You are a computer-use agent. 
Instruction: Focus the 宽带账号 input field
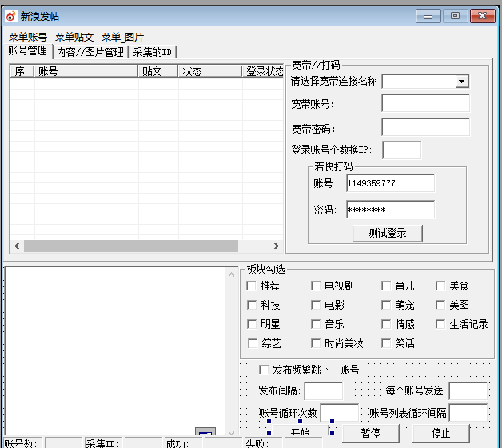[425, 103]
